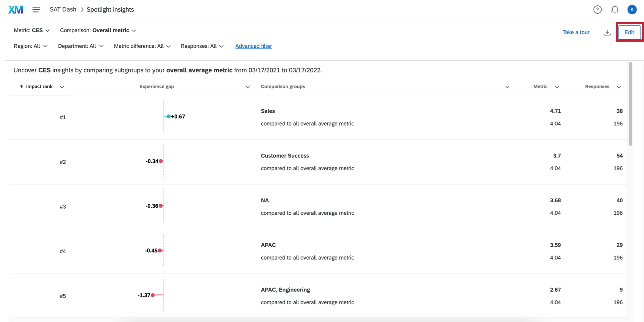Open the Advanced filter link
The height and width of the screenshot is (322, 644).
[x=253, y=46]
